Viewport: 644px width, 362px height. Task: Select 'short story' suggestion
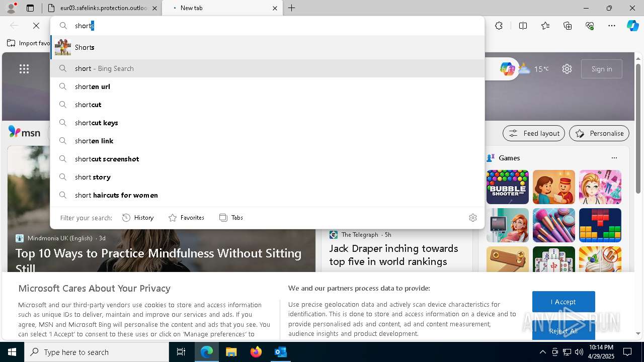(267, 177)
